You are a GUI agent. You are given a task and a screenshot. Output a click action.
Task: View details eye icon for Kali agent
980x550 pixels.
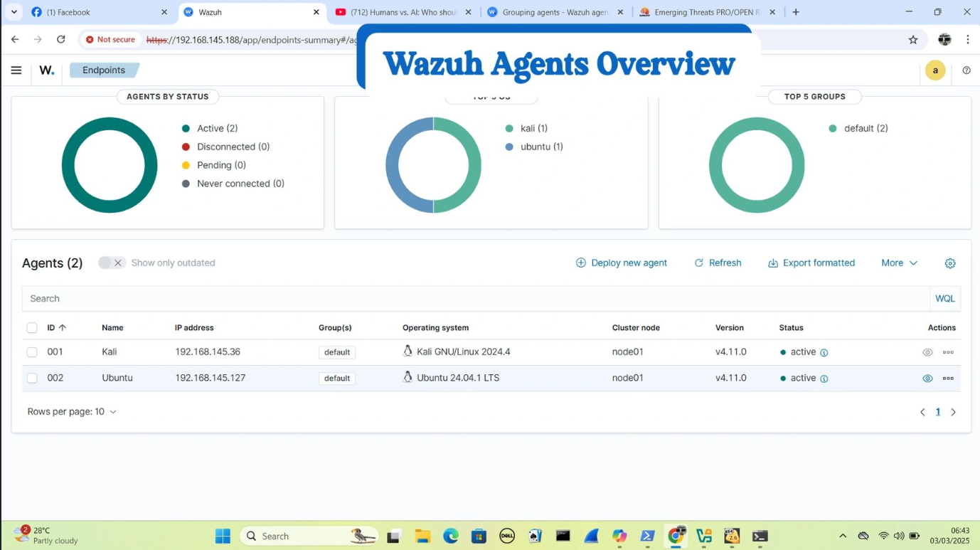(x=927, y=352)
